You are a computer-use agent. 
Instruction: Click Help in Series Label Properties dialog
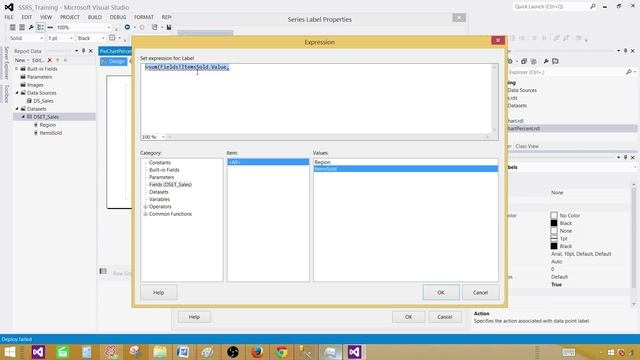tap(194, 317)
